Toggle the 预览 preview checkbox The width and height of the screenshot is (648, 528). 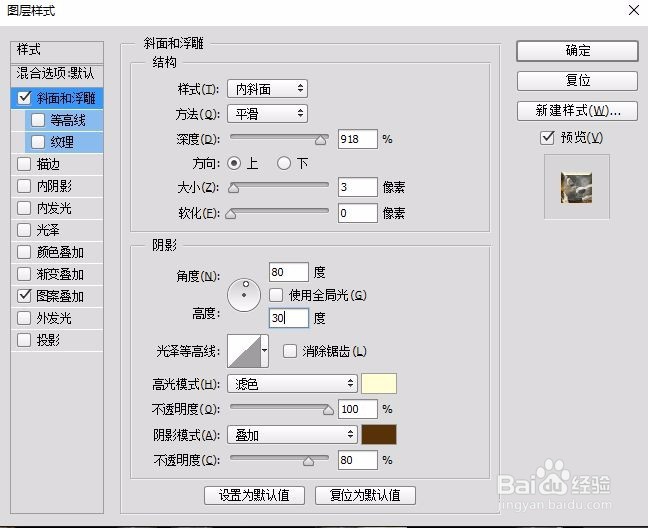click(547, 138)
